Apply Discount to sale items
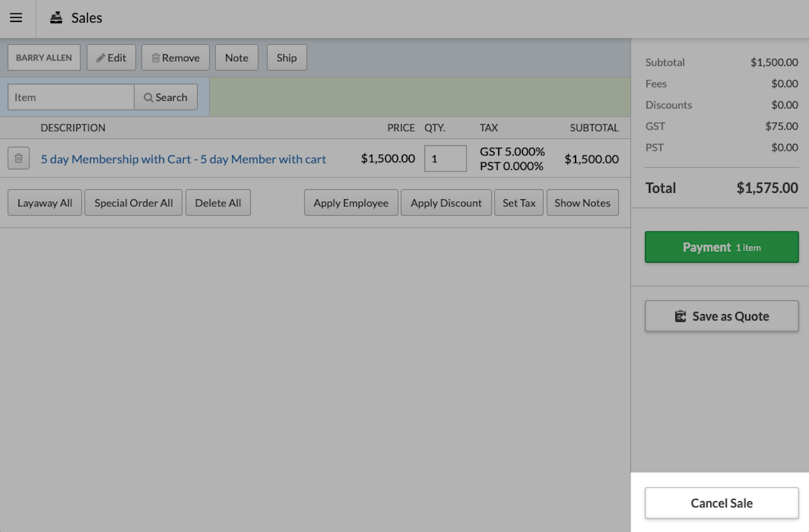 446,203
